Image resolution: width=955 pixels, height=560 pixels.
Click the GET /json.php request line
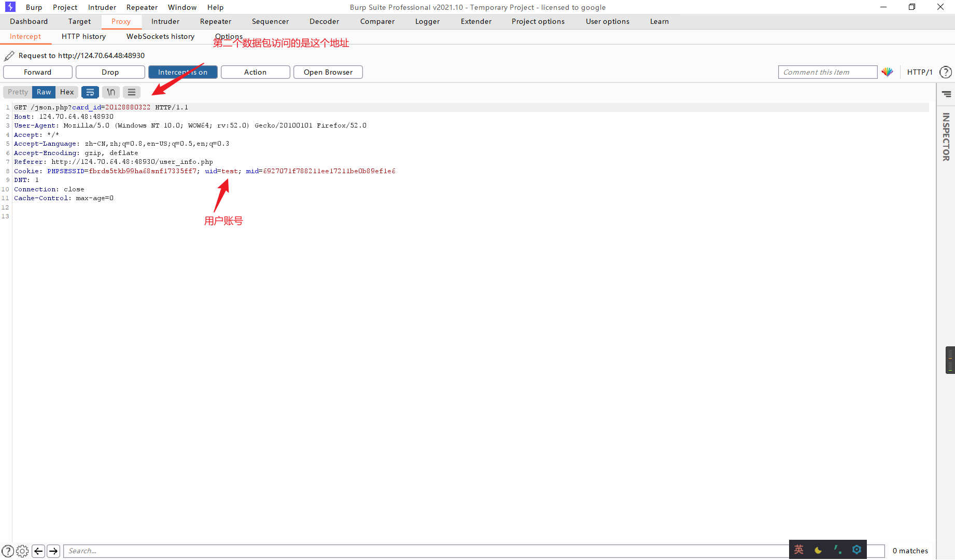101,107
